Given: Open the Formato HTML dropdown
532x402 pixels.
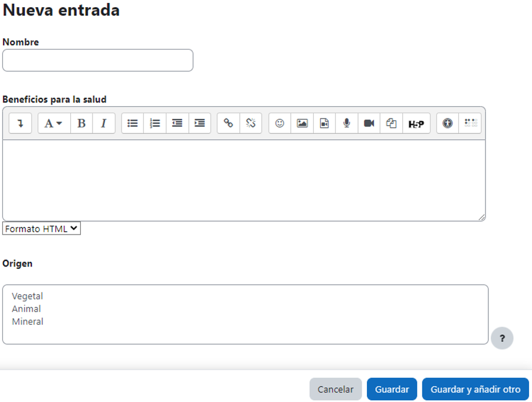Looking at the screenshot, I should [x=41, y=229].
